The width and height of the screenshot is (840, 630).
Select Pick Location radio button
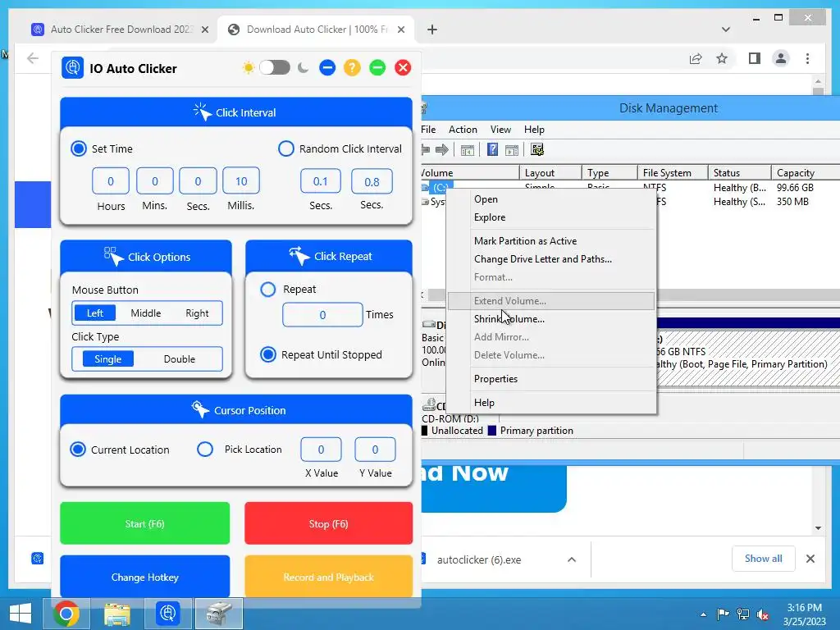coord(205,449)
